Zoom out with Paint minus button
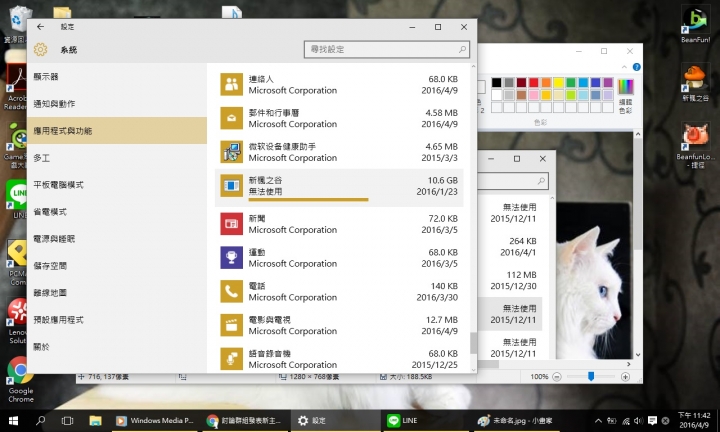Screen dimensions: 720x432 pyautogui.click(x=557, y=377)
